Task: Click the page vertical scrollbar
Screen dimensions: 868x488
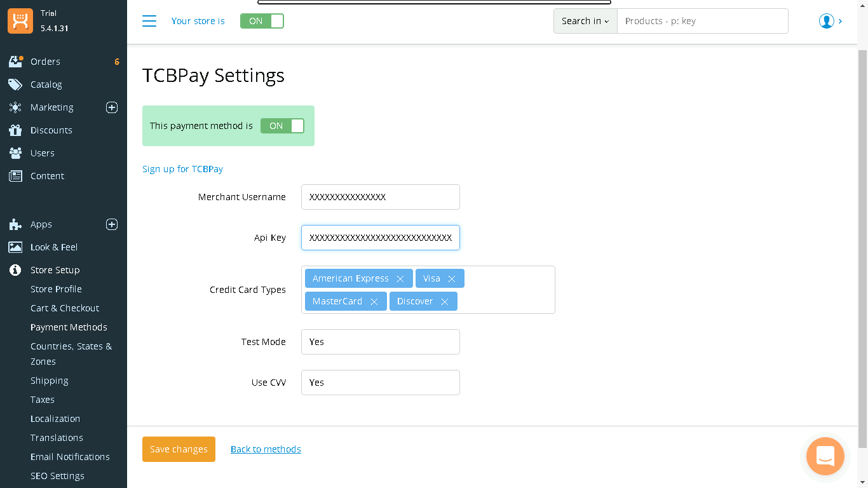Action: (x=862, y=248)
